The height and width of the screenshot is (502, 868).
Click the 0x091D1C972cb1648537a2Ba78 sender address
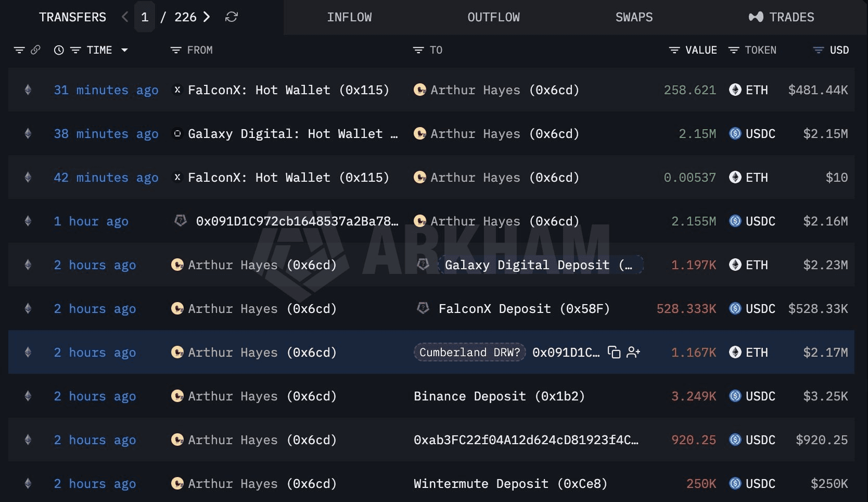(x=297, y=221)
